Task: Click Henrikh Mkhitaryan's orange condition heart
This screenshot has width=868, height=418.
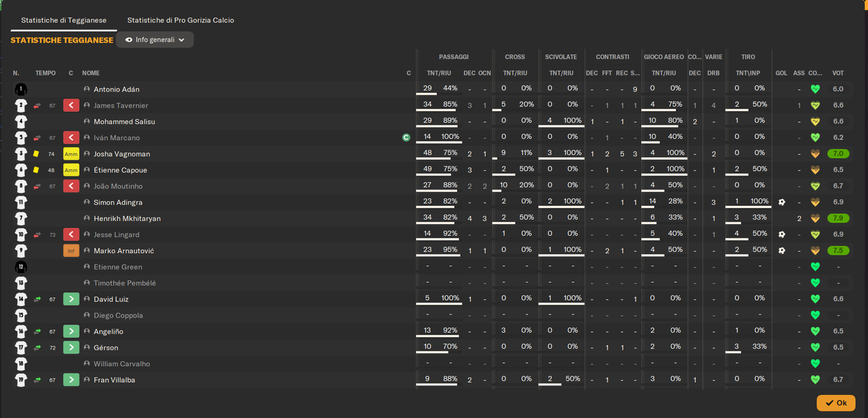Action: pyautogui.click(x=815, y=218)
